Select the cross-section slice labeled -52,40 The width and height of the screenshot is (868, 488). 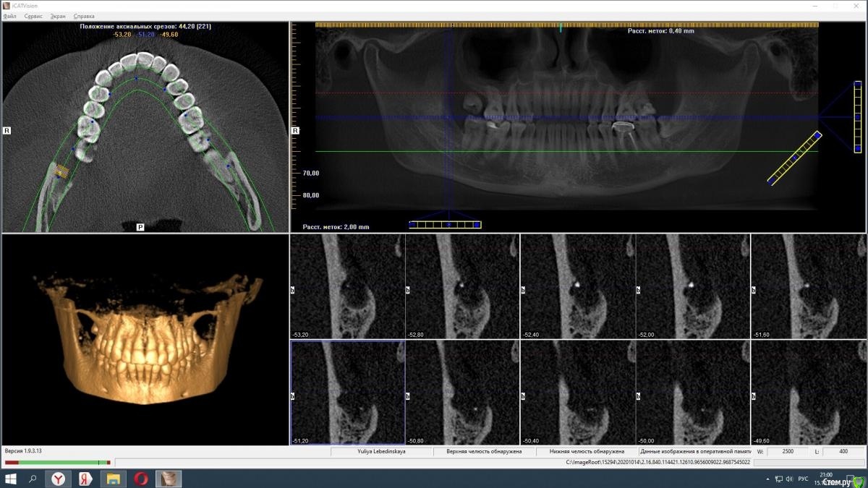coord(578,287)
